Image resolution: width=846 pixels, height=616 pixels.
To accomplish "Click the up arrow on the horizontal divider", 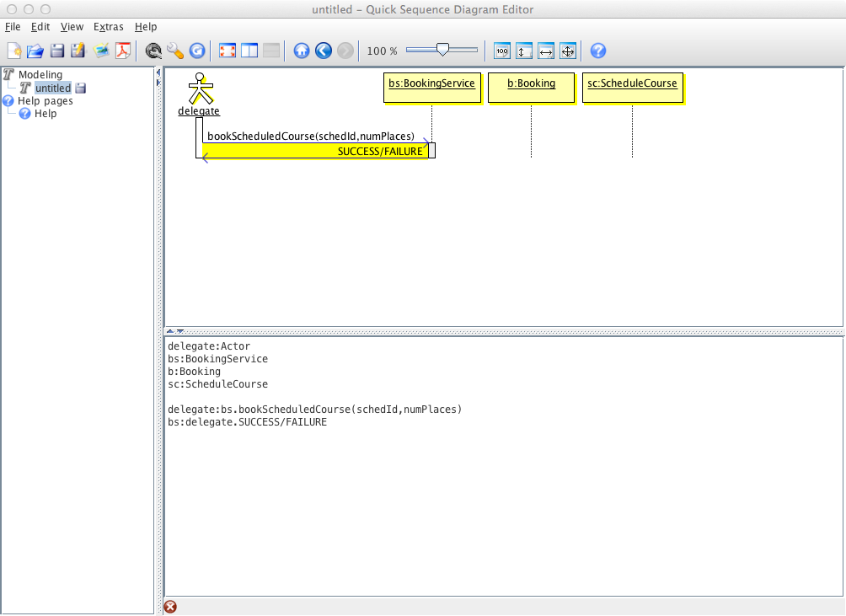I will point(169,332).
